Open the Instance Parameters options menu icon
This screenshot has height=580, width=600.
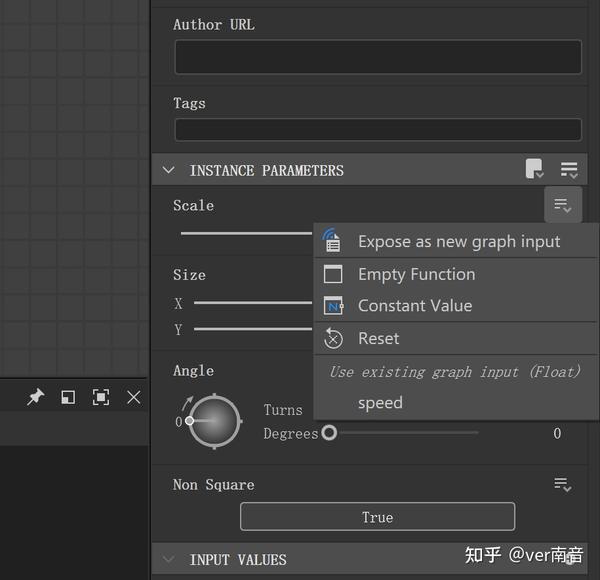(569, 170)
